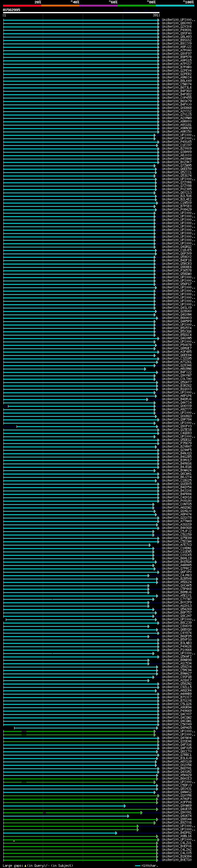This screenshot has height=868, width=197.
Task: Click the =100char. scale legend
Action: click(x=146, y=866)
